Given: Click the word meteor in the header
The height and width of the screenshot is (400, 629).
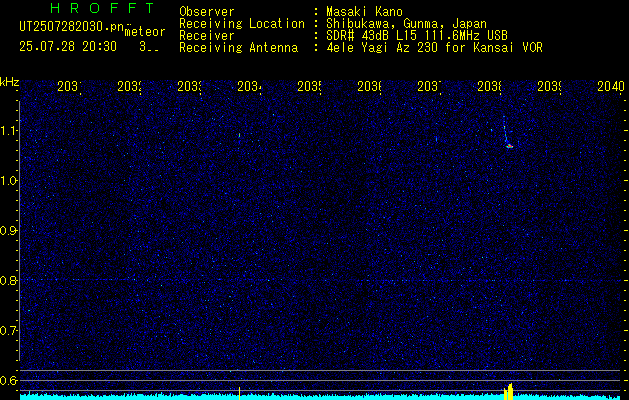Looking at the screenshot, I should pyautogui.click(x=145, y=32).
